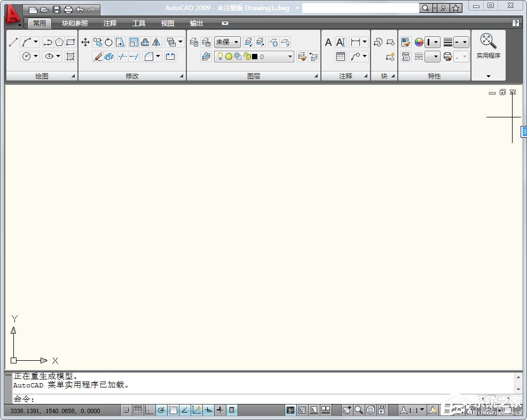Viewport: 527px width, 420px height.
Task: Open the layer selection dropdown
Action: (289, 57)
